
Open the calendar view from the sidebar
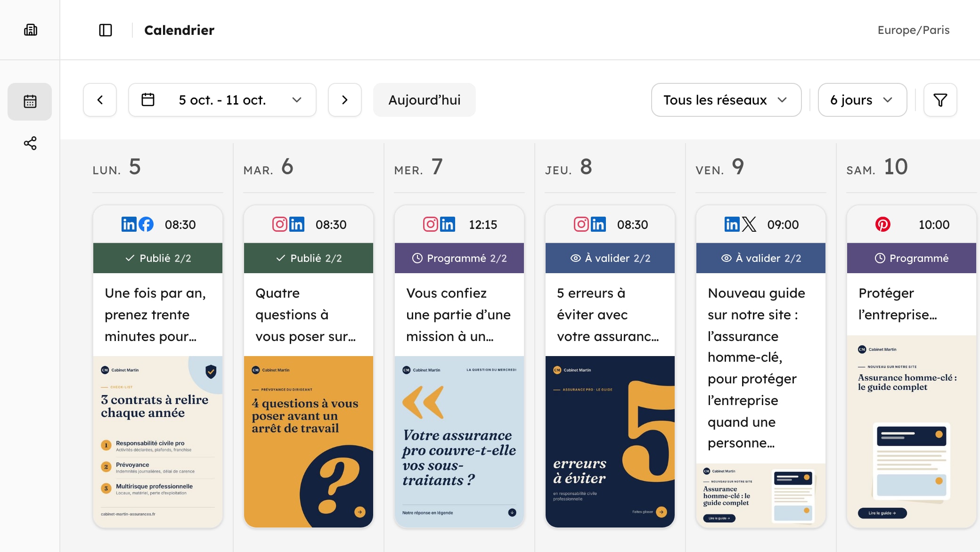click(30, 101)
